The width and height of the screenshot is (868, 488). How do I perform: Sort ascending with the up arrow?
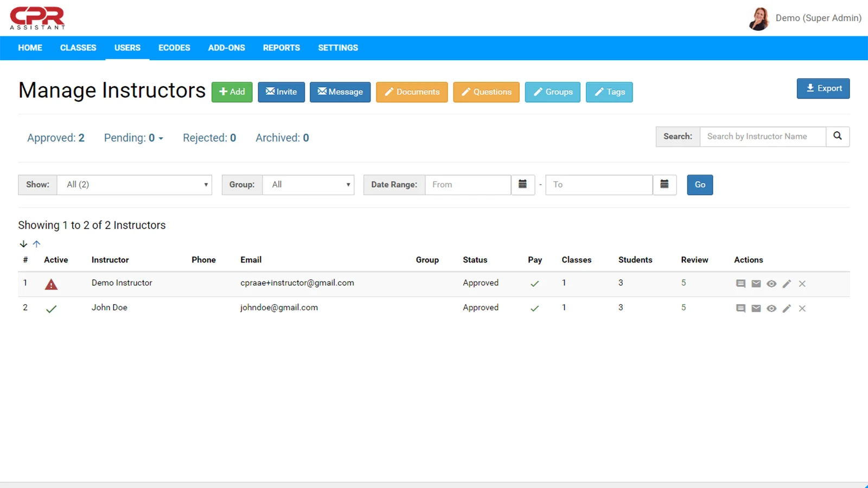36,244
